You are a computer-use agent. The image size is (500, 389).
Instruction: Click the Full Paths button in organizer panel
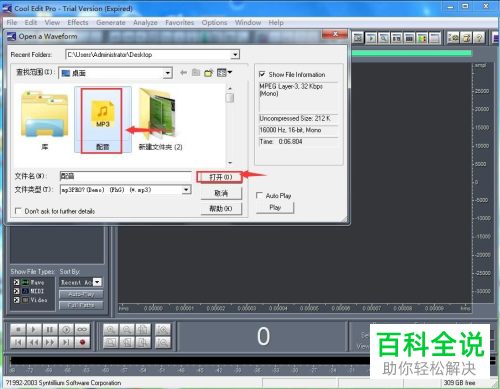tap(81, 305)
